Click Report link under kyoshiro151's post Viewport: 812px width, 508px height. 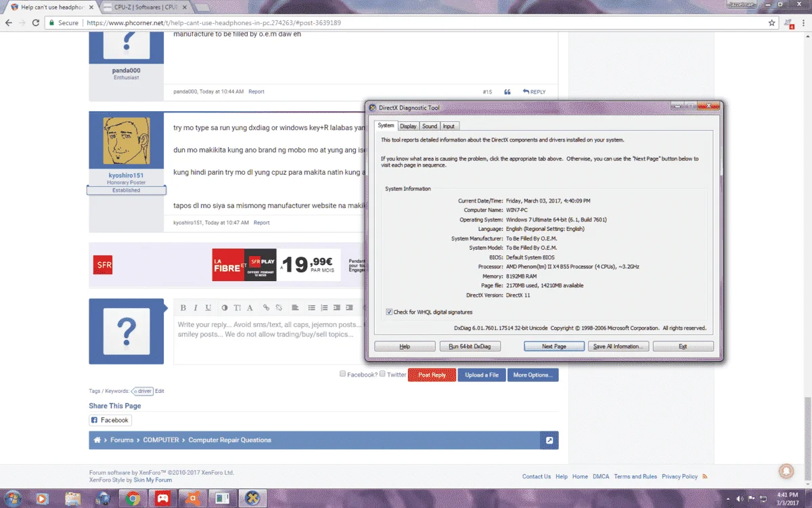click(261, 222)
